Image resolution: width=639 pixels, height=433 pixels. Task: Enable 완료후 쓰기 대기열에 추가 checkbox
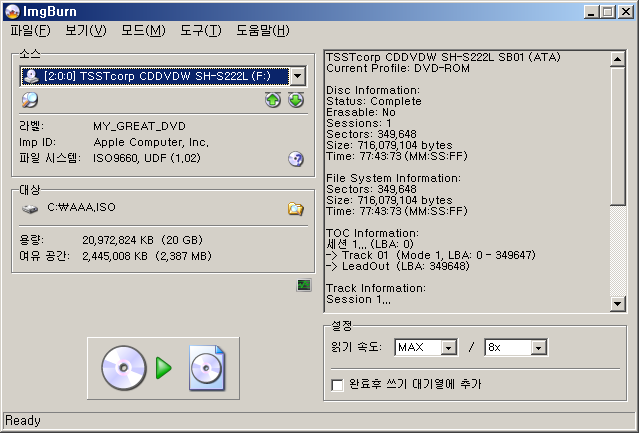tap(337, 385)
